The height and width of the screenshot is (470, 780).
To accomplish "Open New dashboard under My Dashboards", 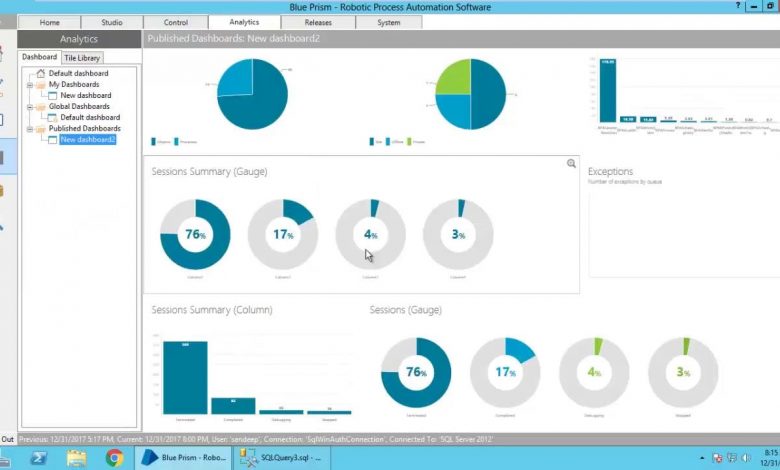I will click(86, 95).
